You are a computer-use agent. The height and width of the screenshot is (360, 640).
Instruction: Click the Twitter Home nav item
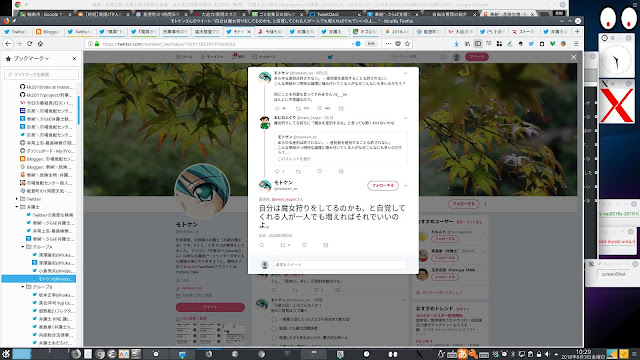point(184,57)
